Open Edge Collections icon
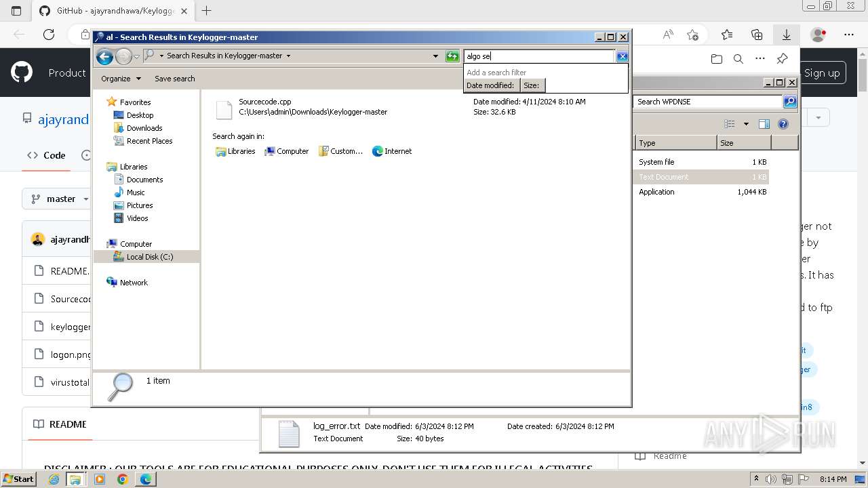The image size is (868, 488). click(x=757, y=35)
